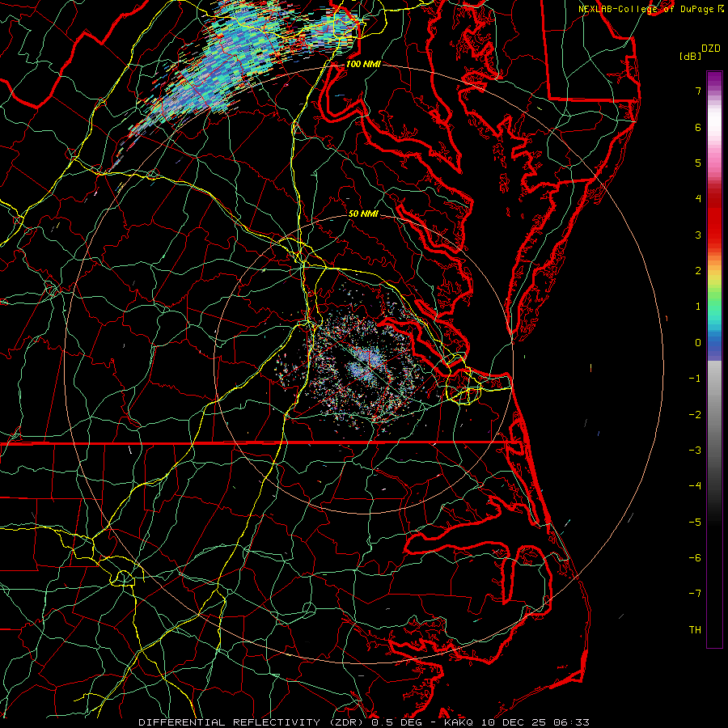Click the 0.5 DEG elevation angle text

[396, 722]
